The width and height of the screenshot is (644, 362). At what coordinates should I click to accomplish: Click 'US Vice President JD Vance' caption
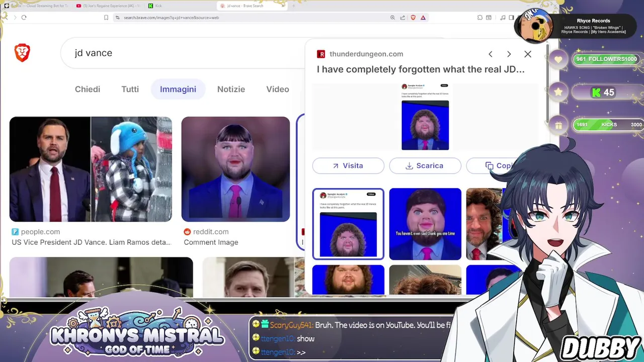(91, 242)
